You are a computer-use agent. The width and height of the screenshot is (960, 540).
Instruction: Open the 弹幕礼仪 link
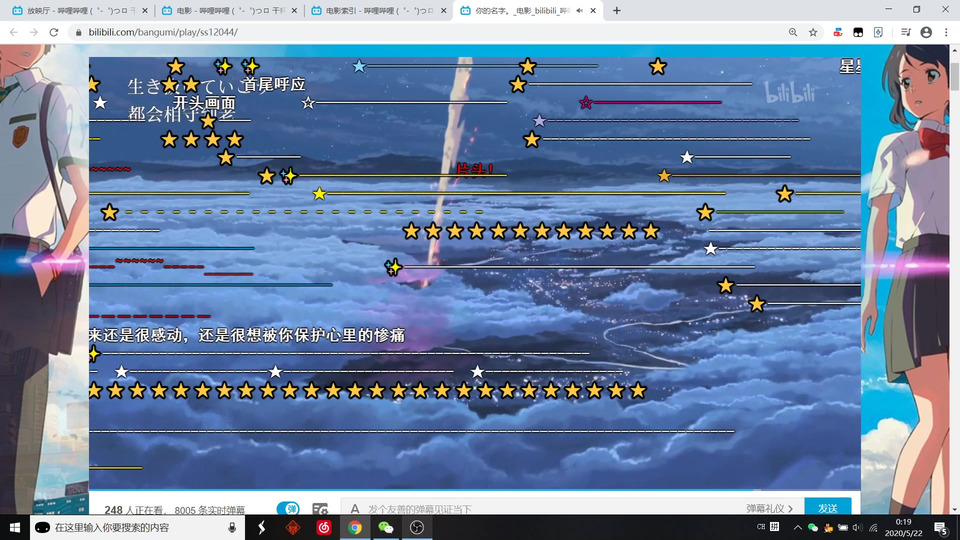(x=769, y=508)
